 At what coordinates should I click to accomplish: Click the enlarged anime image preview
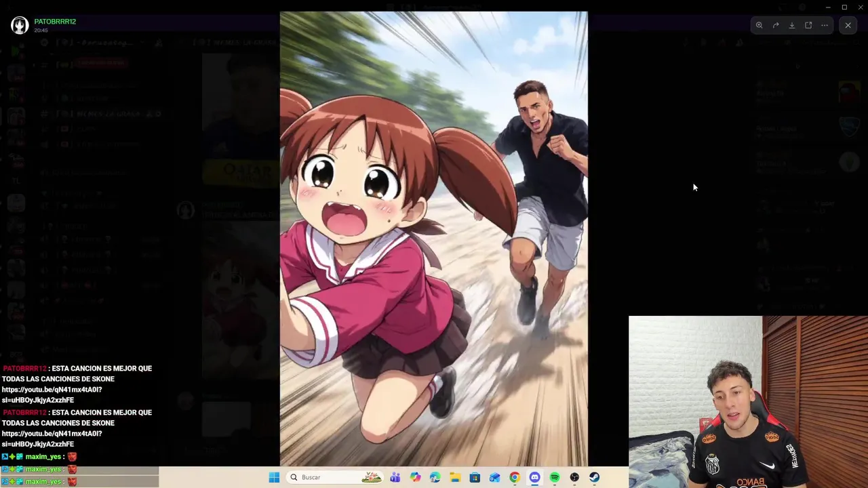pyautogui.click(x=434, y=239)
